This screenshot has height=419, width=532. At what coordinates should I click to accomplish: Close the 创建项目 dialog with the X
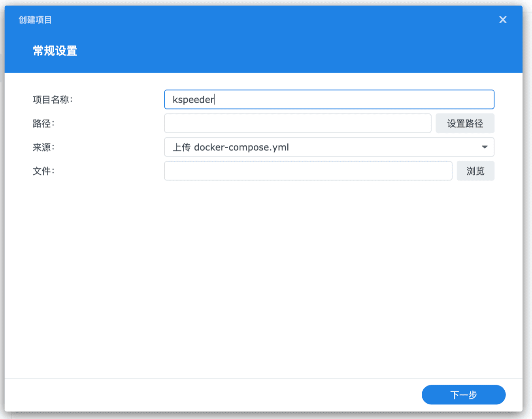tap(502, 20)
